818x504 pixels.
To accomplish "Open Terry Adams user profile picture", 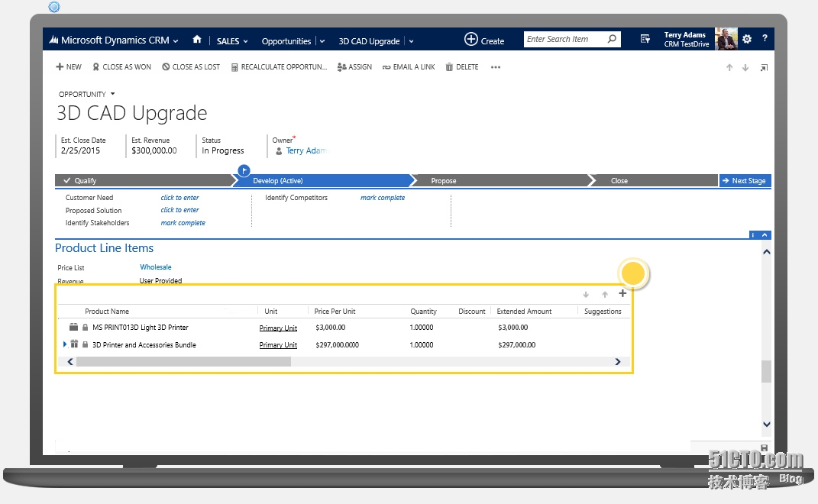I will coord(726,39).
